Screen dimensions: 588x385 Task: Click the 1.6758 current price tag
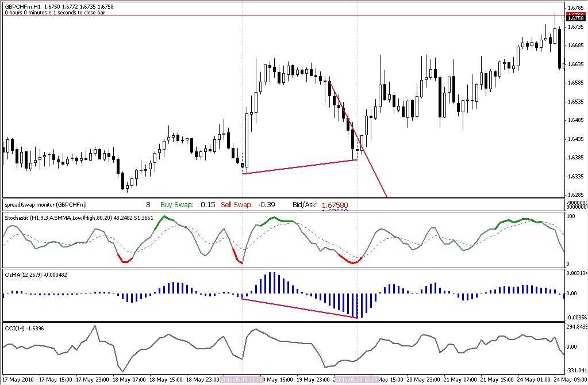(x=575, y=18)
